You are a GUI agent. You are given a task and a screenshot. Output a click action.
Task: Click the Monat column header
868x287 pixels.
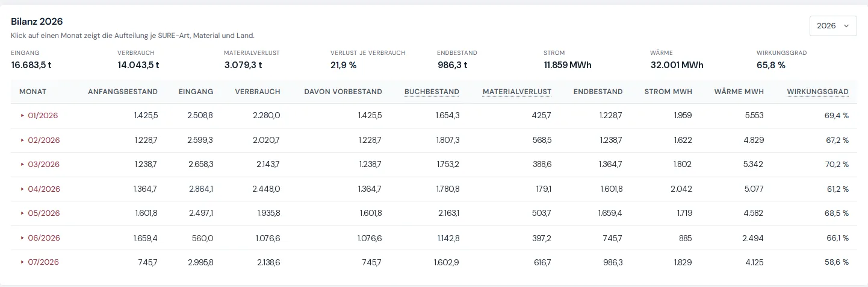pos(33,92)
